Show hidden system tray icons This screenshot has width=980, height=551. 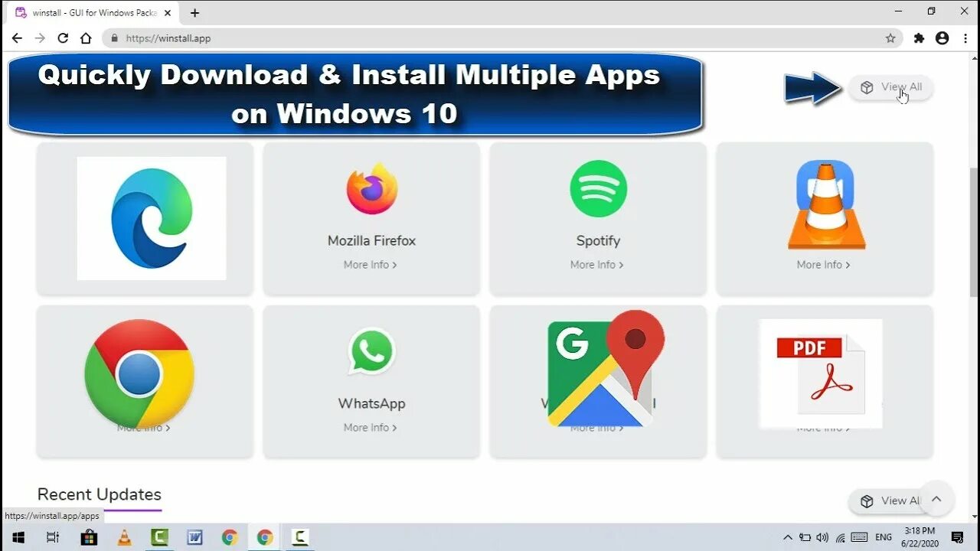click(x=787, y=537)
